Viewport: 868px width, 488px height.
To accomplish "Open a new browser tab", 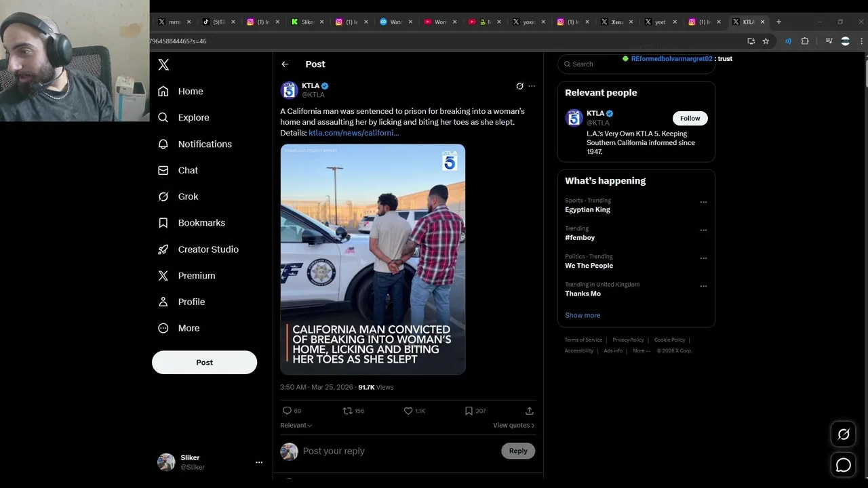I will point(778,22).
